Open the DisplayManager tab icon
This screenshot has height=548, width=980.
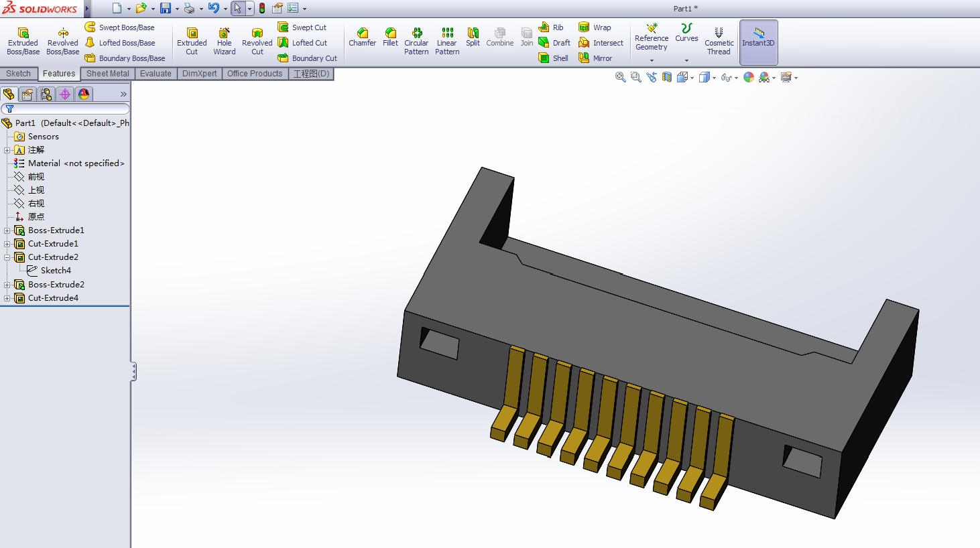click(84, 94)
